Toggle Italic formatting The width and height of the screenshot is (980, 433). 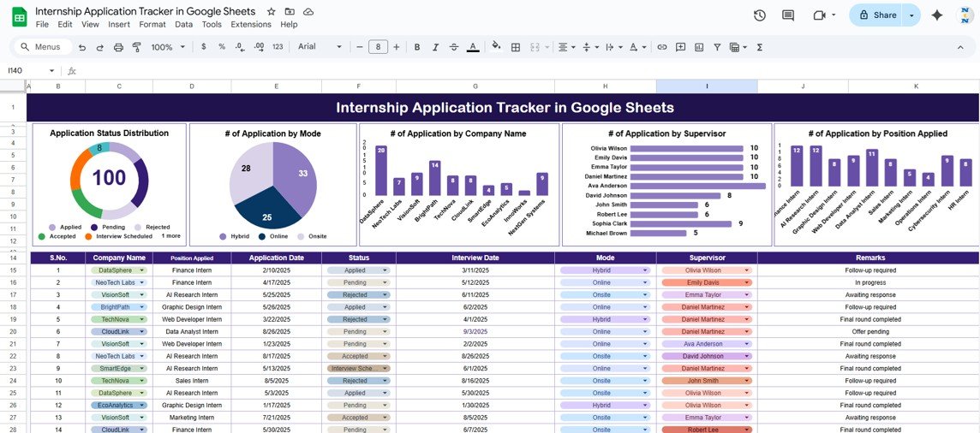pyautogui.click(x=437, y=47)
